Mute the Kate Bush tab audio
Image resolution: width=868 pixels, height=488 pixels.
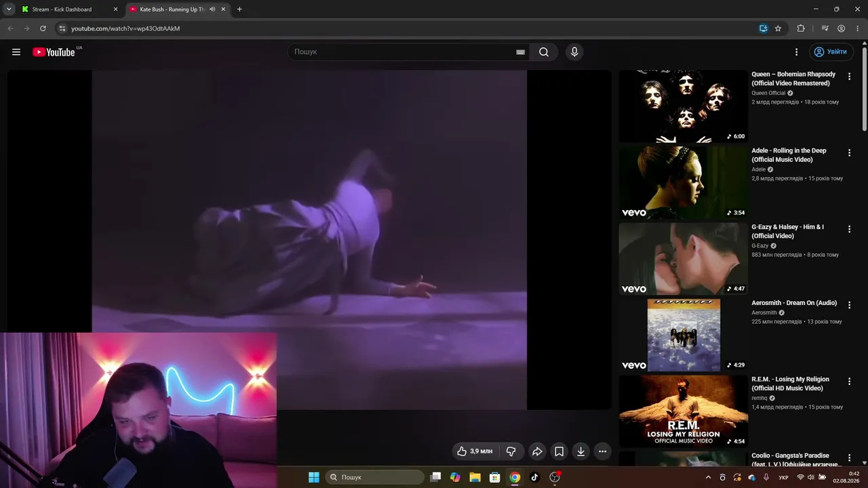pos(212,9)
